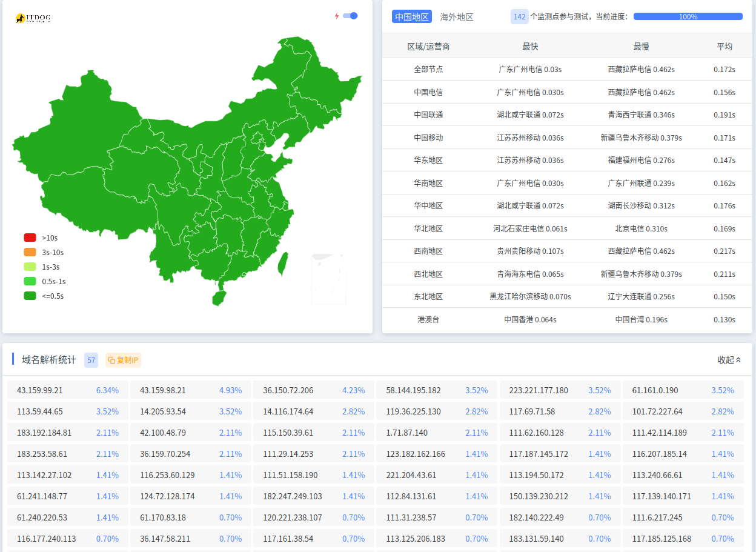
Task: Collapse the panel with 收起
Action: (x=729, y=360)
